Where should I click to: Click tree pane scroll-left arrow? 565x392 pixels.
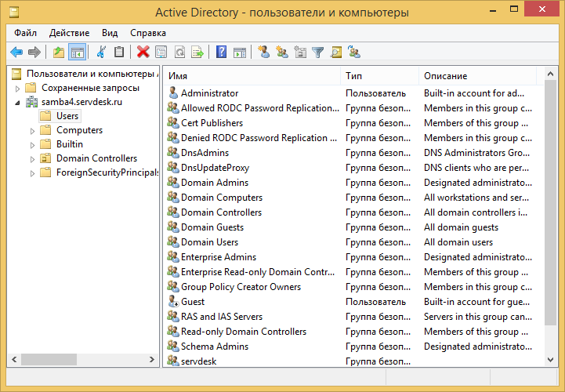tap(14, 359)
